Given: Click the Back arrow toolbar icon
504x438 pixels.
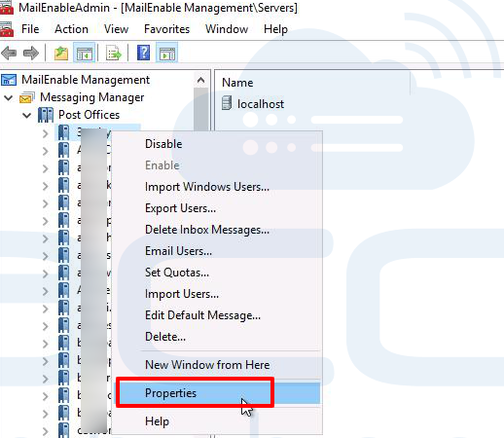Looking at the screenshot, I should click(x=9, y=53).
